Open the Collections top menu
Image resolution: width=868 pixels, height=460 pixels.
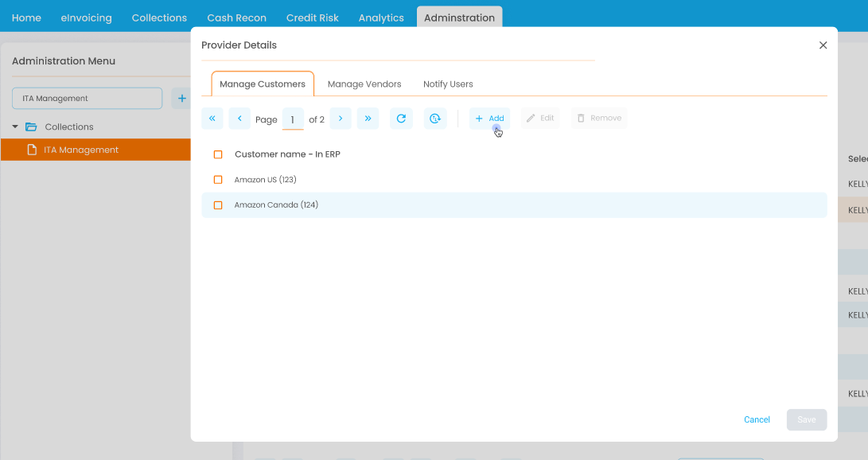[x=159, y=18]
